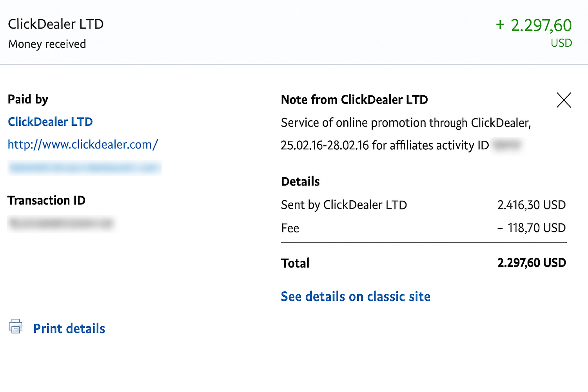Click the blurred transaction ID value
The height and width of the screenshot is (392, 588).
pos(61,223)
